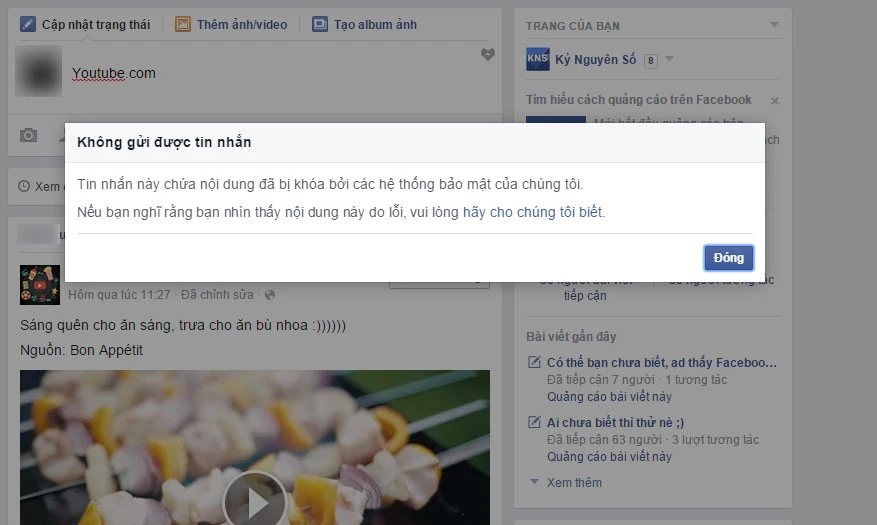Click the heart icon in the status composer

coord(487,55)
